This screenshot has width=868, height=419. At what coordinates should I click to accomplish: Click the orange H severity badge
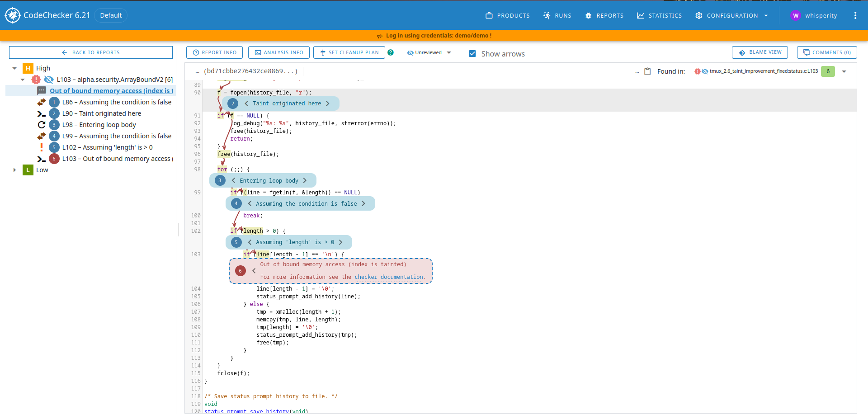coord(28,68)
